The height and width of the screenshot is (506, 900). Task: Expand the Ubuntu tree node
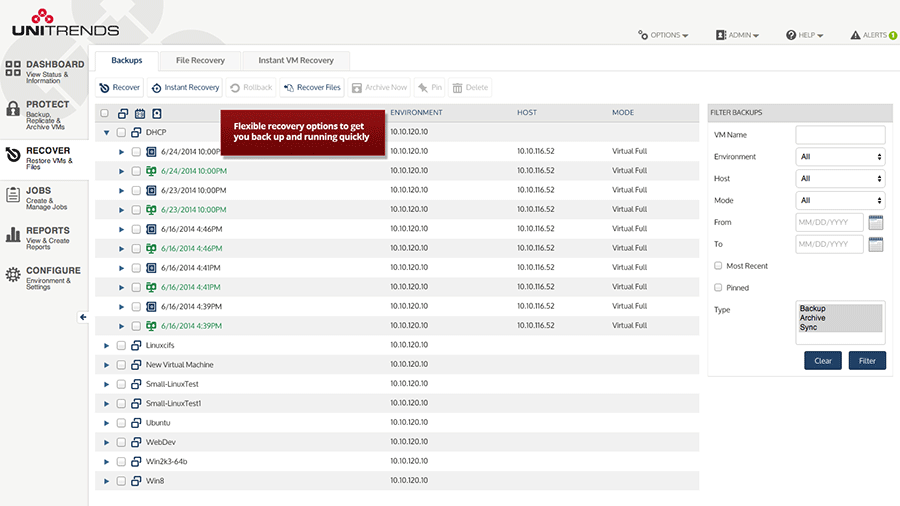(106, 423)
